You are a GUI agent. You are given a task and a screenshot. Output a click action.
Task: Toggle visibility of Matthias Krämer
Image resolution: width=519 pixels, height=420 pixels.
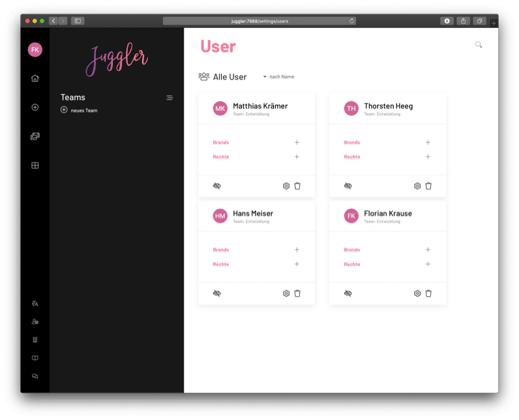pyautogui.click(x=217, y=186)
